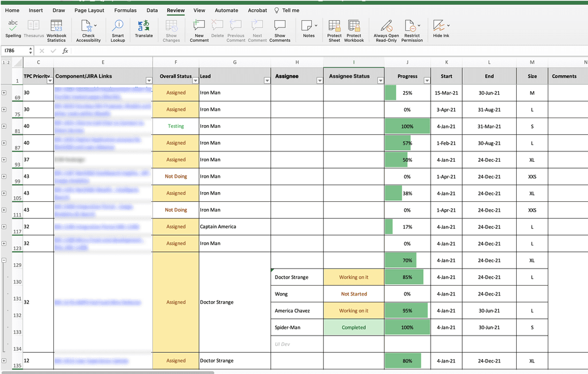Click the horizontal scrollbar at bottom
This screenshot has height=374, width=588.
(x=108, y=372)
